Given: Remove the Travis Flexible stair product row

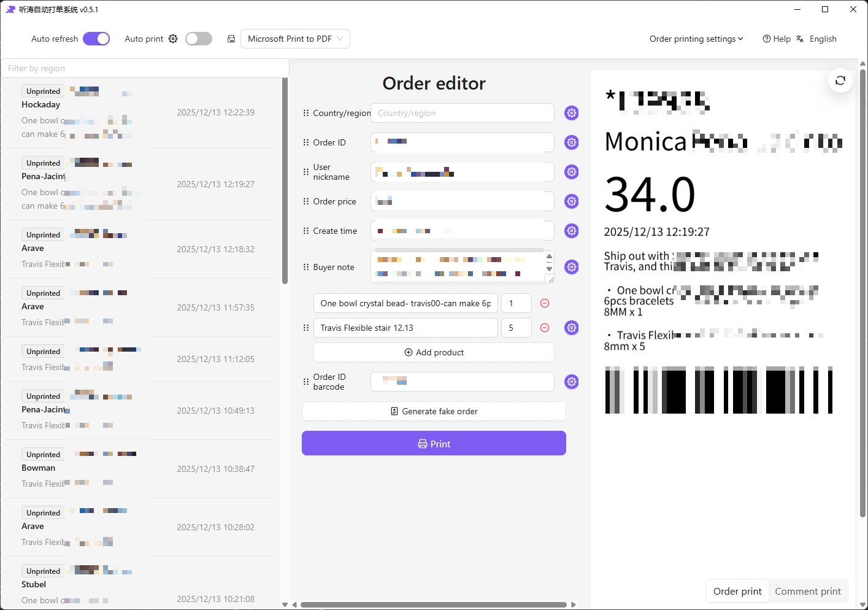Looking at the screenshot, I should point(544,328).
